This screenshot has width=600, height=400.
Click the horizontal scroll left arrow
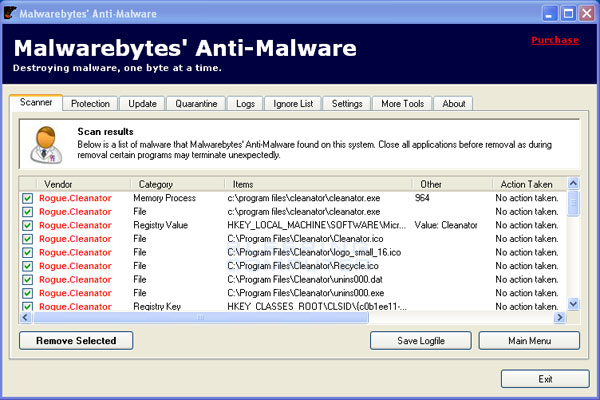pyautogui.click(x=25, y=317)
